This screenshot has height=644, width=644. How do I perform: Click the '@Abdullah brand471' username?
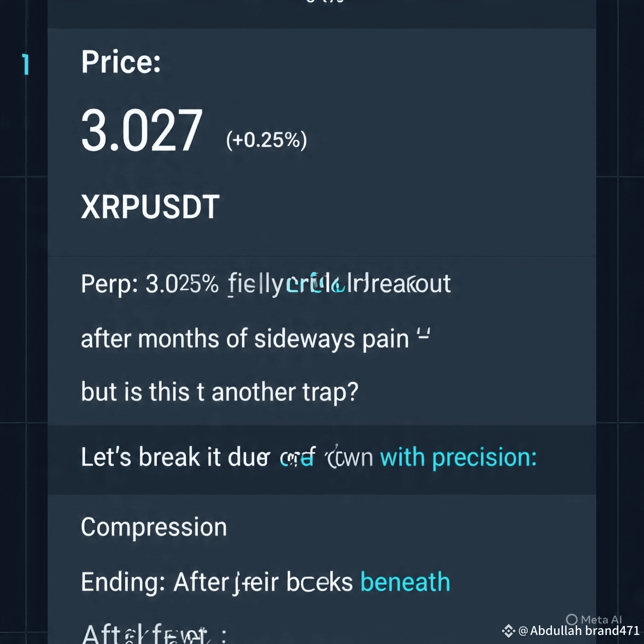[579, 631]
